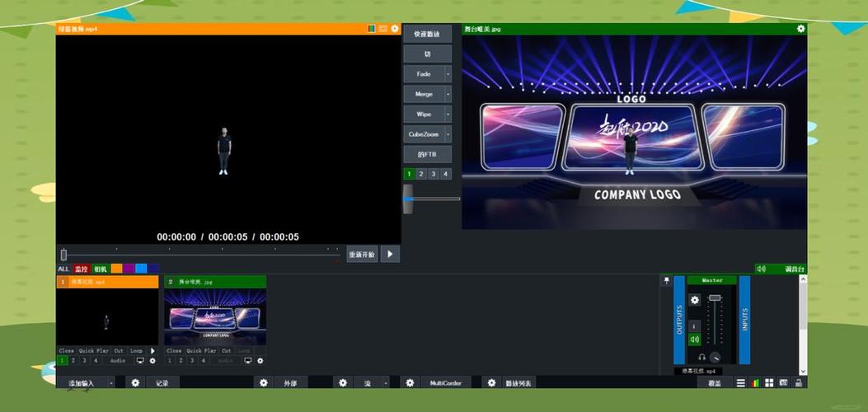868x412 pixels.
Task: Click monitor icon on input 1
Action: [140, 361]
